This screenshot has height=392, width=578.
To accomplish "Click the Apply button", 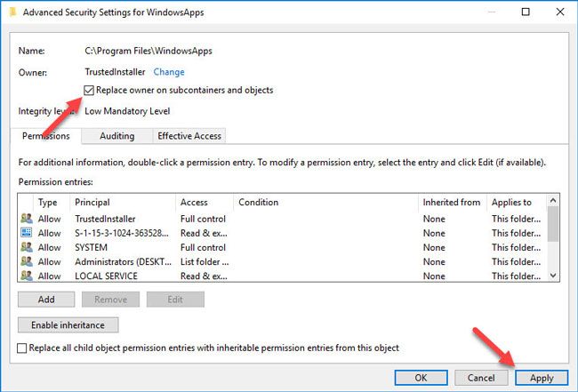I will pyautogui.click(x=542, y=378).
